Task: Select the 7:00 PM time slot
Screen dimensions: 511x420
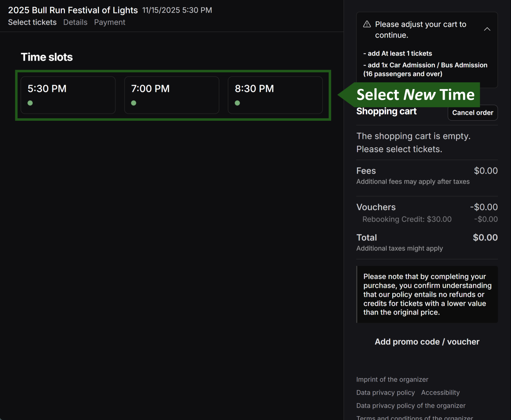Action: [171, 95]
